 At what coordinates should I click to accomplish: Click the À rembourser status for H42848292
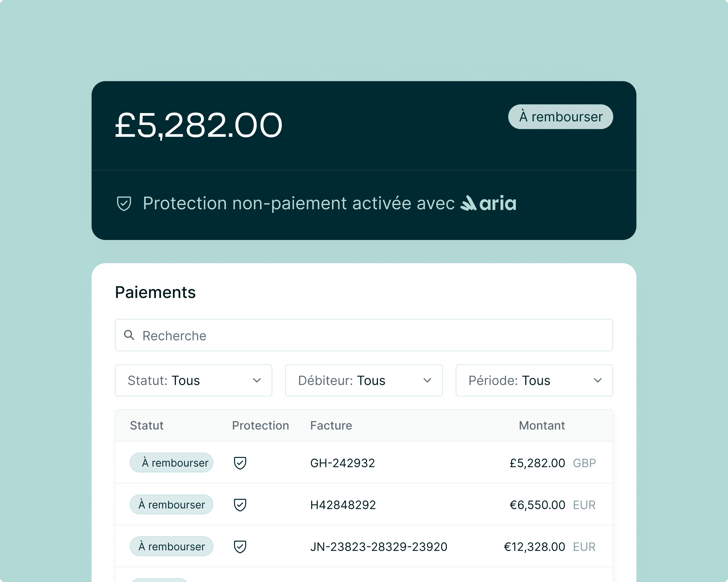pos(172,505)
